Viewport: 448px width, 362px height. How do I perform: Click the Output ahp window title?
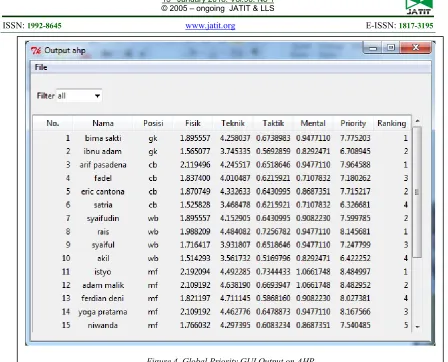coord(65,51)
